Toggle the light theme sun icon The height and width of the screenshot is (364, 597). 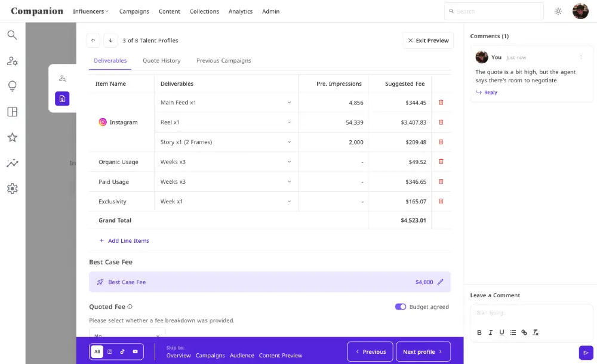point(558,11)
